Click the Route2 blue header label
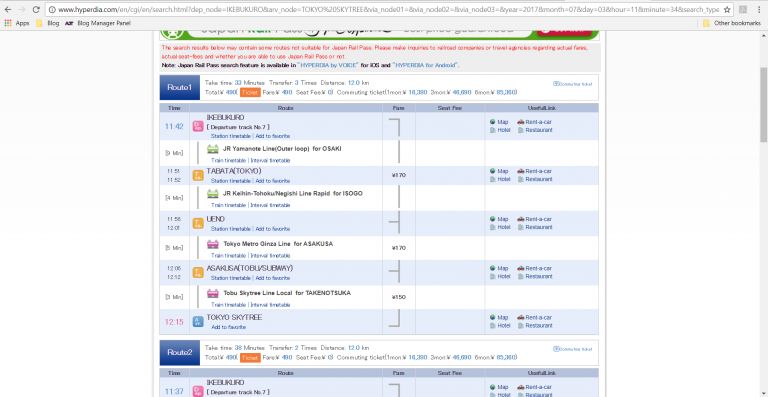The height and width of the screenshot is (397, 768). (x=180, y=352)
